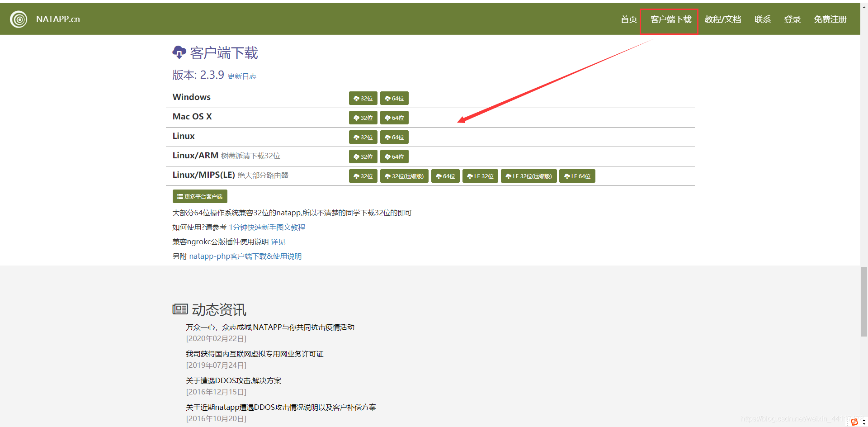Click the Linux/ARM 树莓派请下载32位 label
868x427 pixels.
[x=226, y=156]
